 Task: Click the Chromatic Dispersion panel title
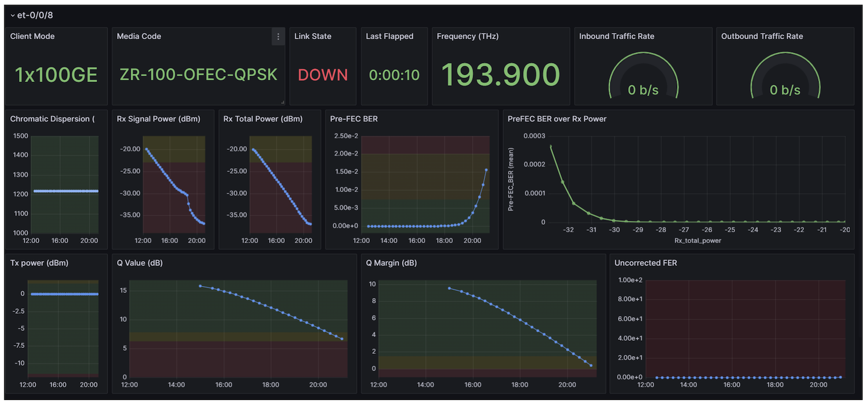tap(53, 119)
